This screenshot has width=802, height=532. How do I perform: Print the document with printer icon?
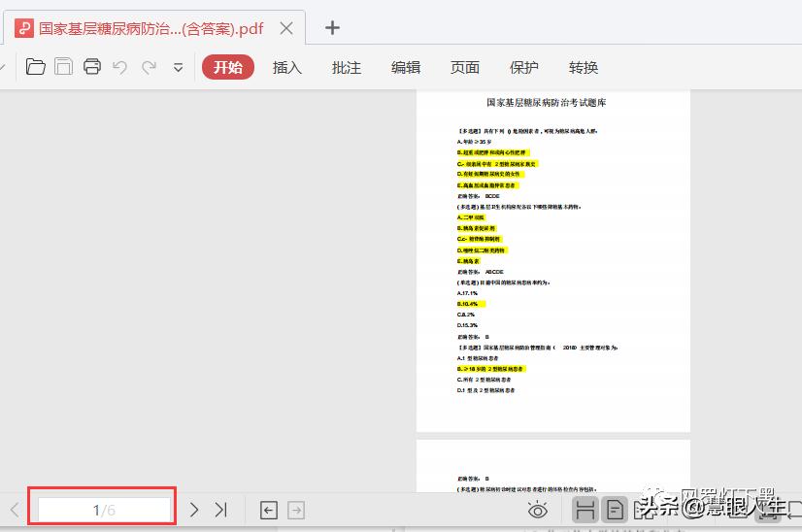92,67
